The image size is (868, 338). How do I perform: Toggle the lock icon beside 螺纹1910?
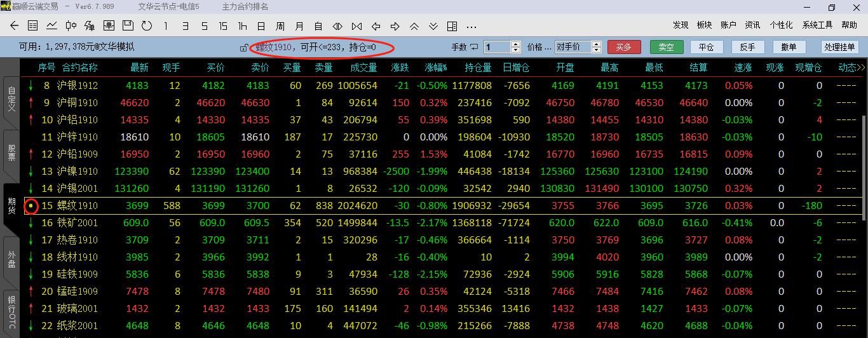pos(243,48)
